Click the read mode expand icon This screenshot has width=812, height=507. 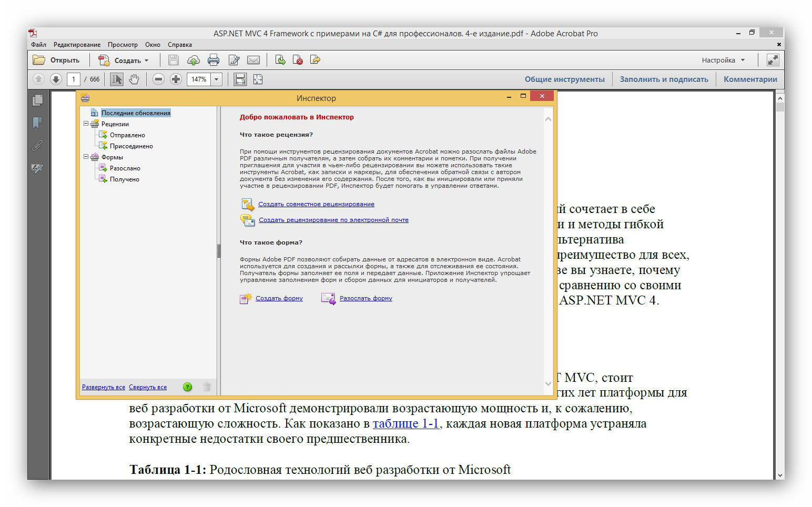pyautogui.click(x=773, y=60)
